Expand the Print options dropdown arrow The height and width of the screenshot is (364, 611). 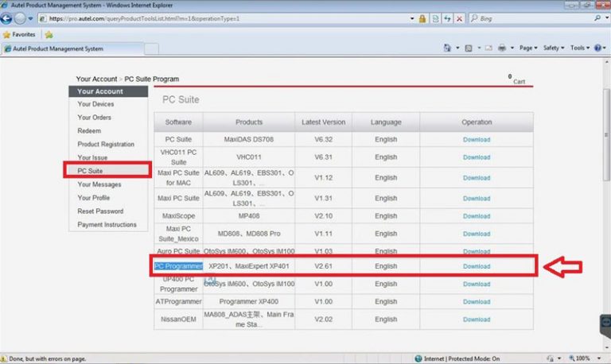click(512, 48)
